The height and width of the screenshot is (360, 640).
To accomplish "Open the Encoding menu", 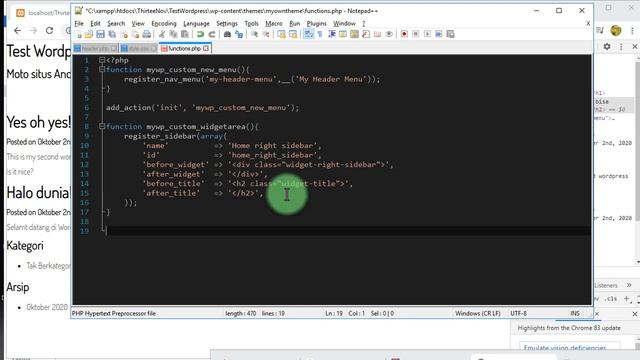I will [x=164, y=24].
